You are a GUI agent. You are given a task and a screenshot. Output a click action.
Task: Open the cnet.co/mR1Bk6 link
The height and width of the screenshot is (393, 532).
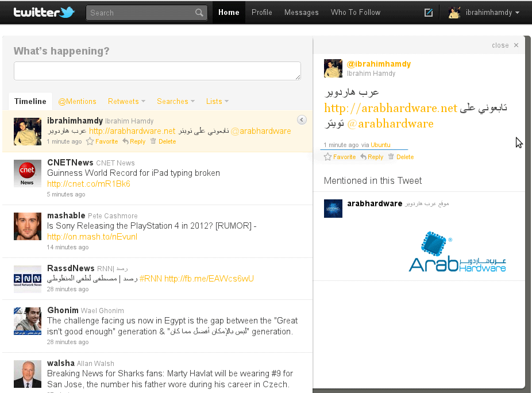click(x=88, y=184)
